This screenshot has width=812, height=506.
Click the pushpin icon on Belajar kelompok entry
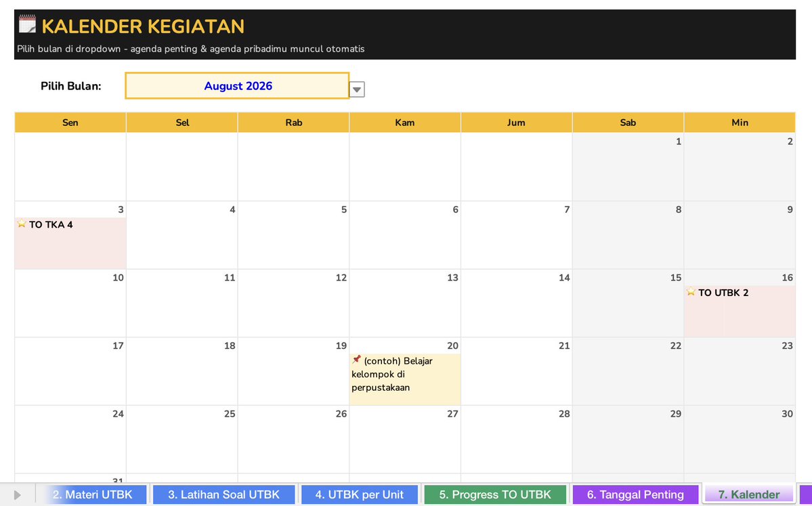tap(356, 360)
